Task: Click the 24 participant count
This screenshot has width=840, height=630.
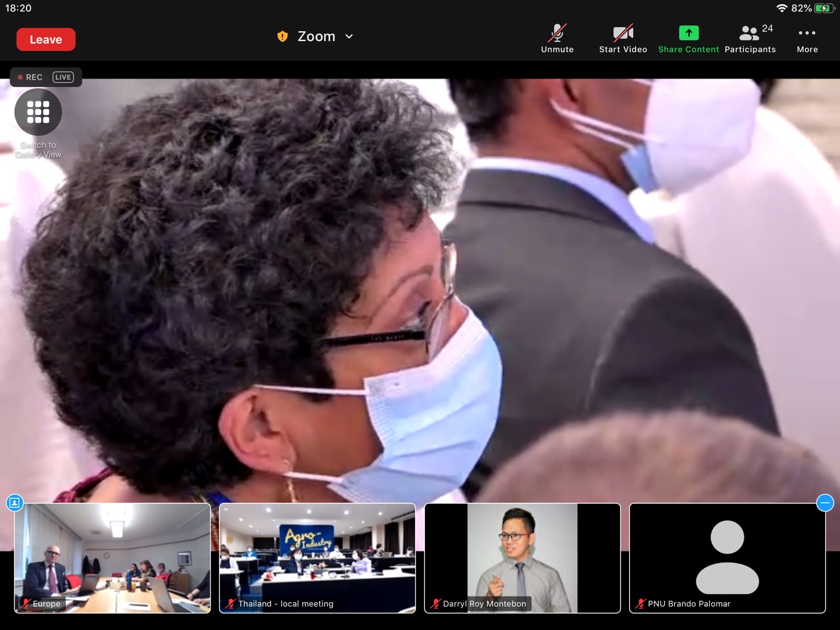Action: point(767,28)
